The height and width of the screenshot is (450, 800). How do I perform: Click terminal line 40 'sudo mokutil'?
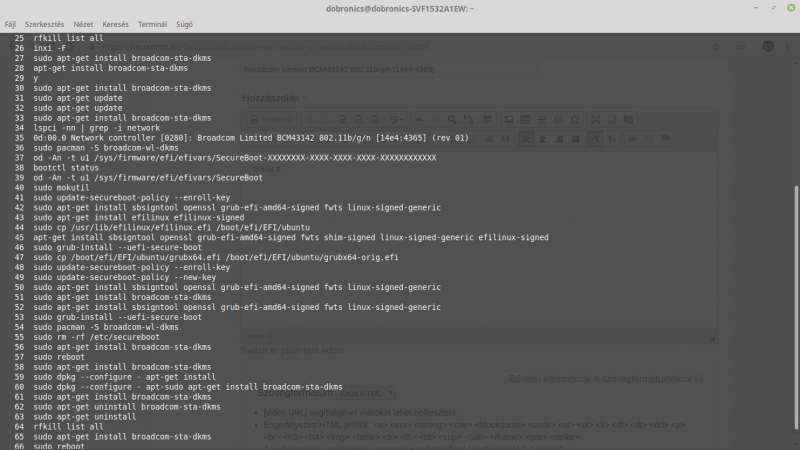coord(61,187)
